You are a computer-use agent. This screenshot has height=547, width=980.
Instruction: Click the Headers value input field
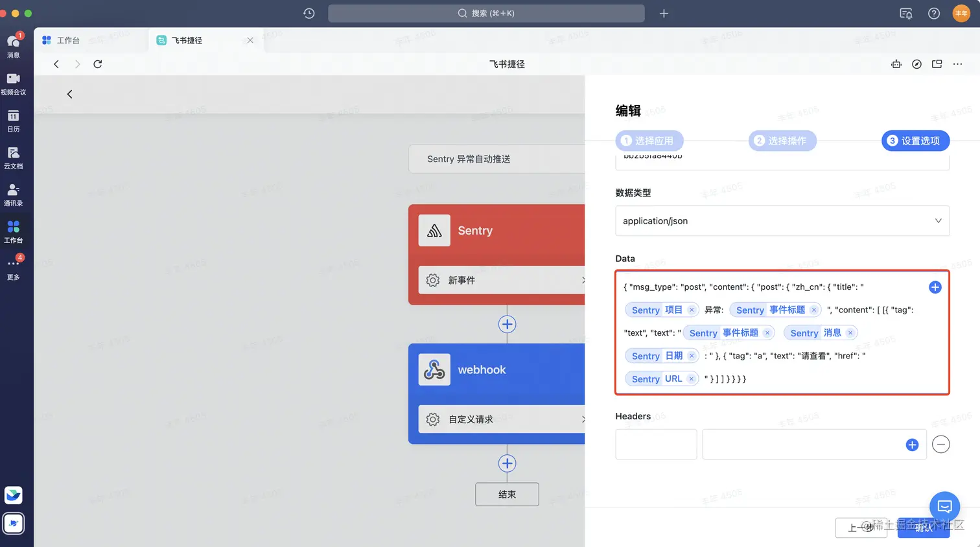coord(814,444)
